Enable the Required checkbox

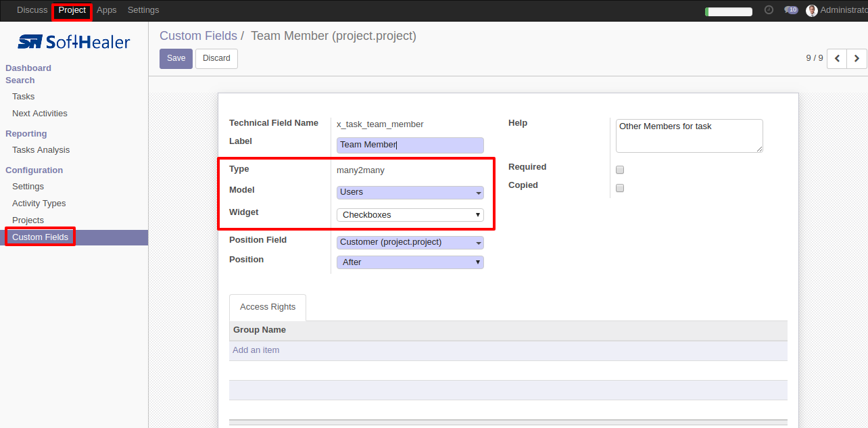tap(620, 170)
